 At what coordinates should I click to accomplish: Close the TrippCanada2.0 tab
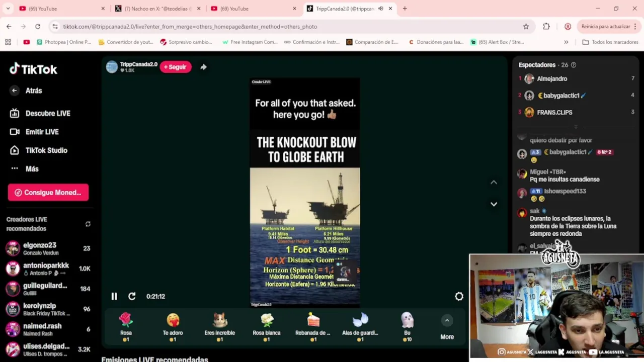pyautogui.click(x=390, y=9)
